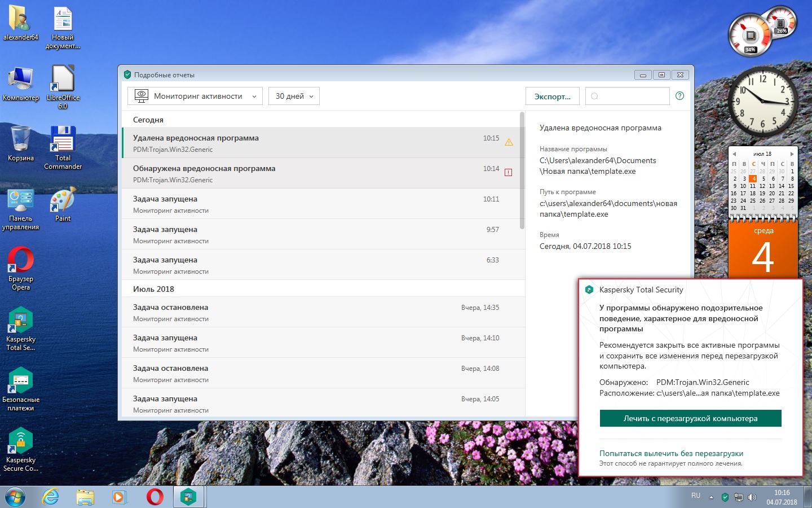The image size is (812, 508).
Task: Click the Экспорт... button
Action: (552, 97)
